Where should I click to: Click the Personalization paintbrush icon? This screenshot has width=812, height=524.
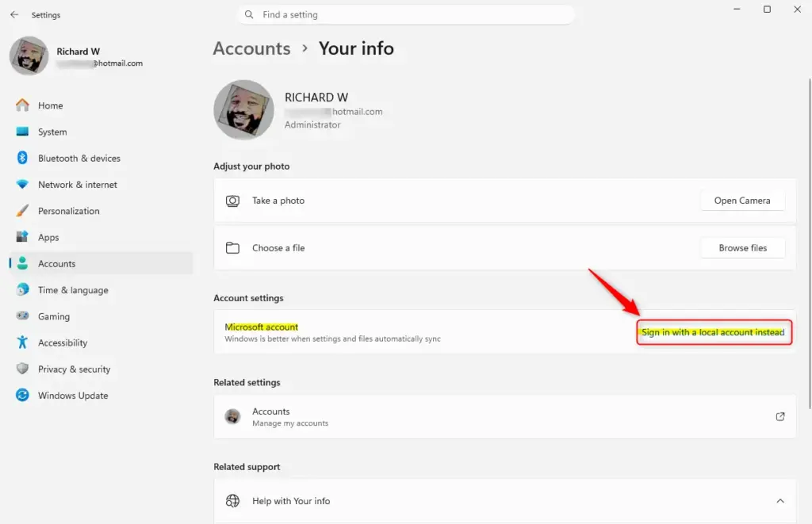(x=22, y=211)
